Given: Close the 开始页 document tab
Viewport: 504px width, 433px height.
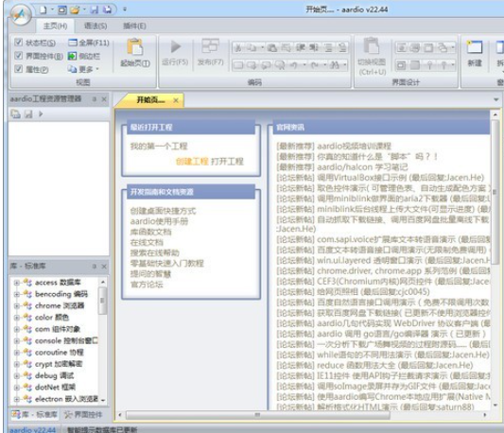Looking at the screenshot, I should [176, 100].
